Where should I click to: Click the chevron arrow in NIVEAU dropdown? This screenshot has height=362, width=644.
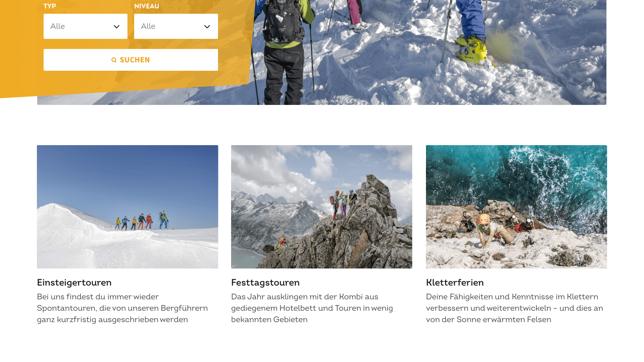[x=207, y=27]
